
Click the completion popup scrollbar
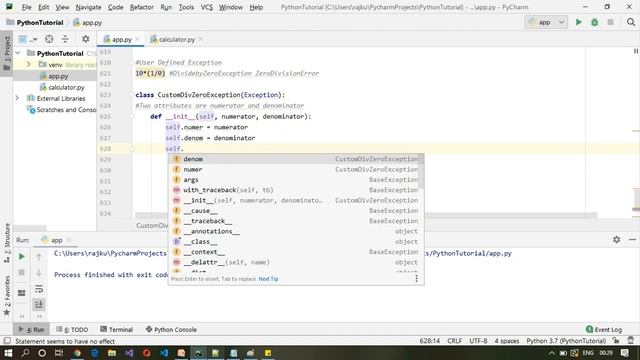[421, 171]
